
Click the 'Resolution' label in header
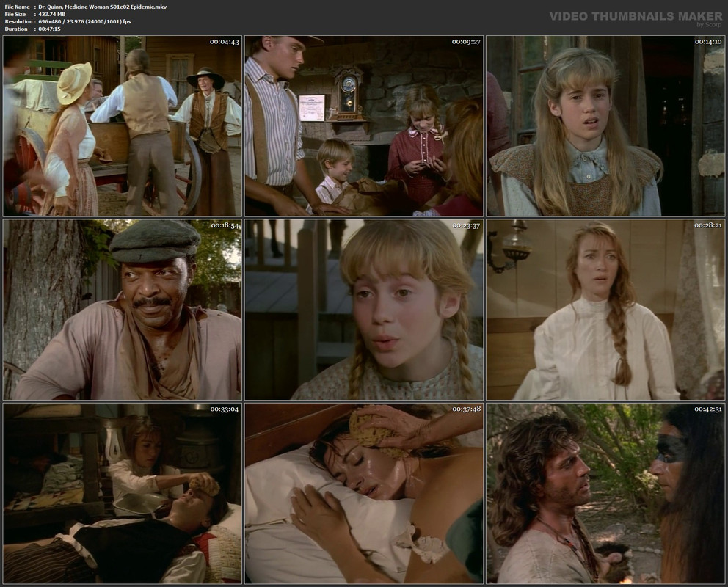[x=18, y=22]
